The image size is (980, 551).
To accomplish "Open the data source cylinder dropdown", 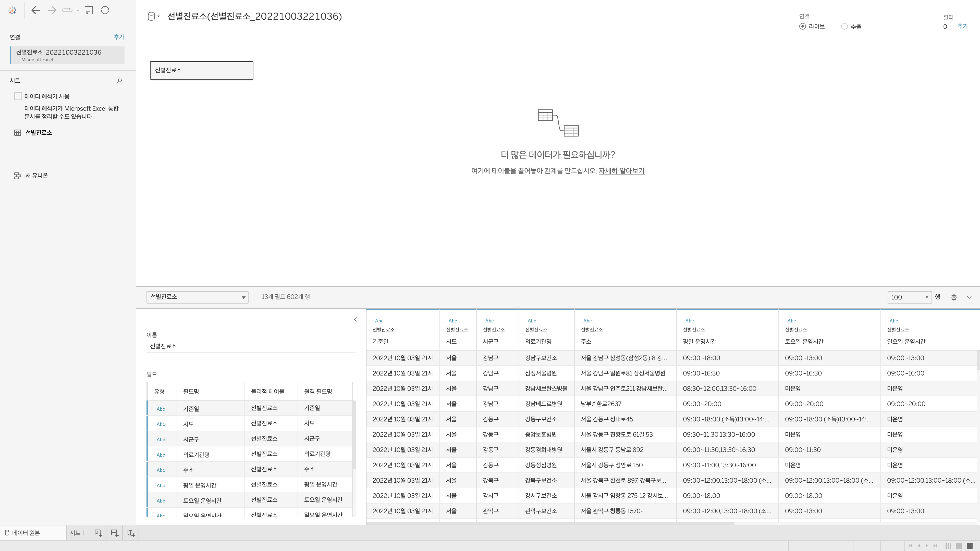I will click(153, 16).
